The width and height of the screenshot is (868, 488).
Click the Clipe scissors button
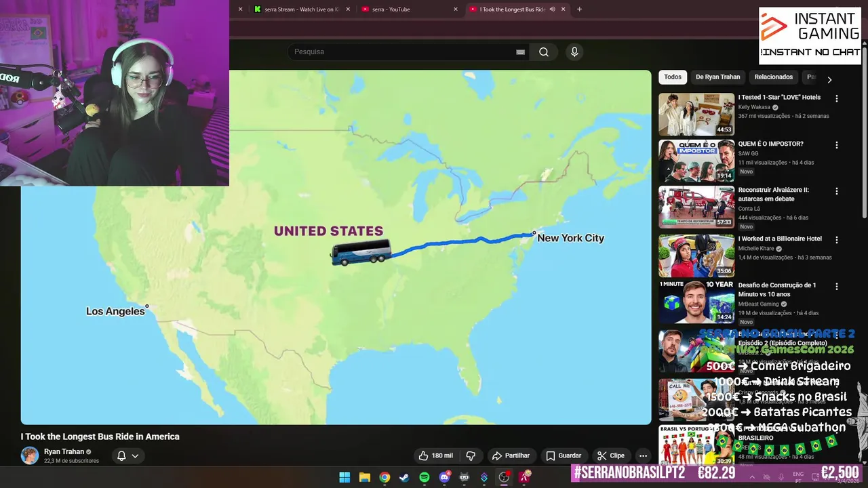tap(610, 455)
